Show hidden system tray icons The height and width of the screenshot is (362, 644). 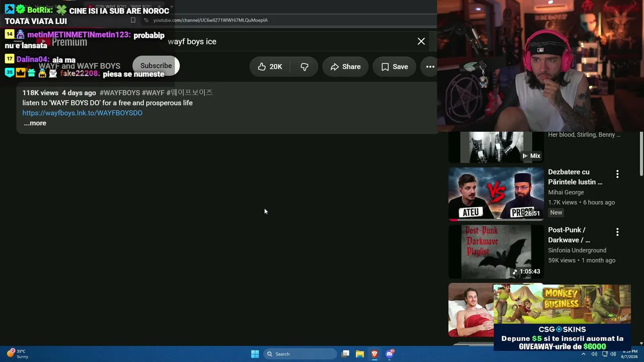[584, 354]
